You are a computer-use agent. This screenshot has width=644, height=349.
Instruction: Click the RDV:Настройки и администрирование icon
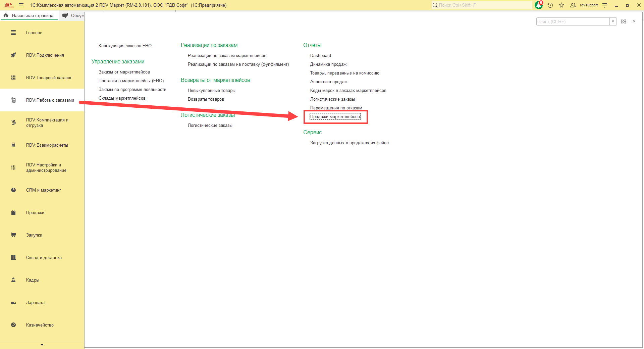point(13,167)
